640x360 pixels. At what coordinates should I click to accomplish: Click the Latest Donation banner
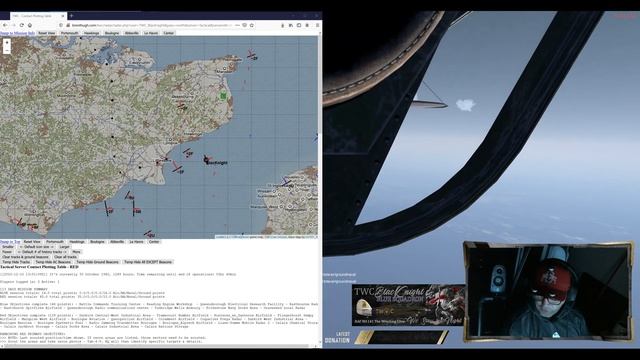[386, 337]
